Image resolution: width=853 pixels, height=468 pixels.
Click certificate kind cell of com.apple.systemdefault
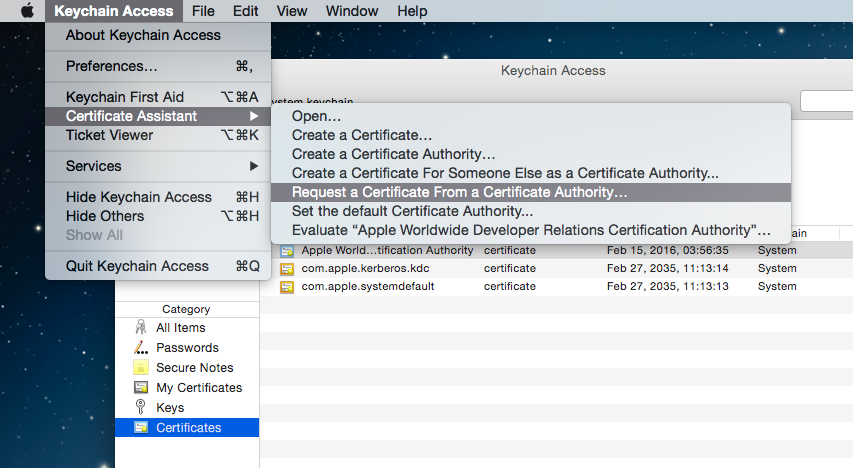[510, 286]
